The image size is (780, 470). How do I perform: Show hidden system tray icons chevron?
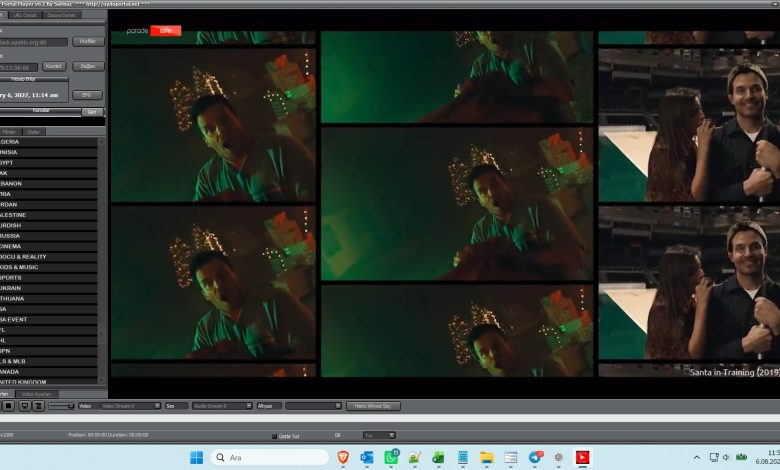click(696, 457)
